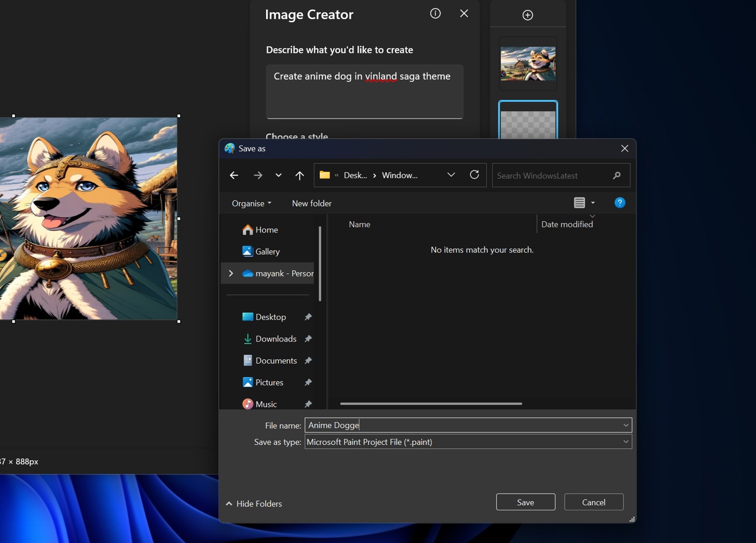Click the change view layout icon
The image size is (756, 543).
point(580,203)
